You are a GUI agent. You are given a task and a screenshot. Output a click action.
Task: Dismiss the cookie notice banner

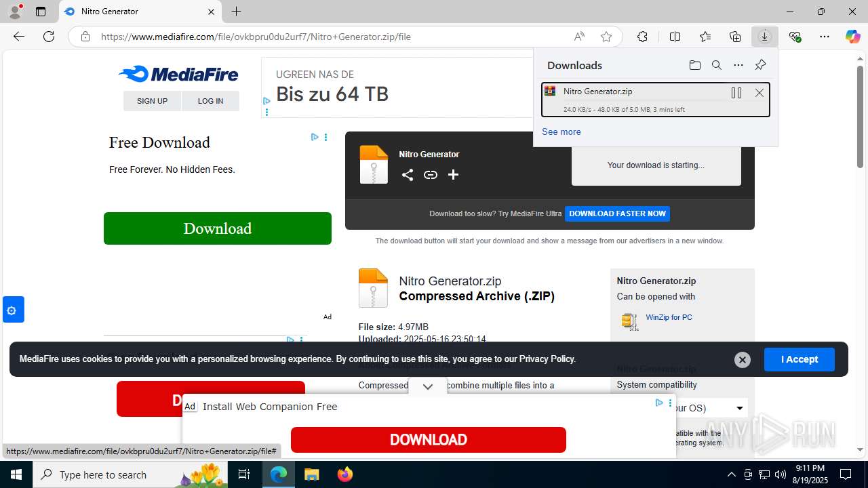point(743,360)
